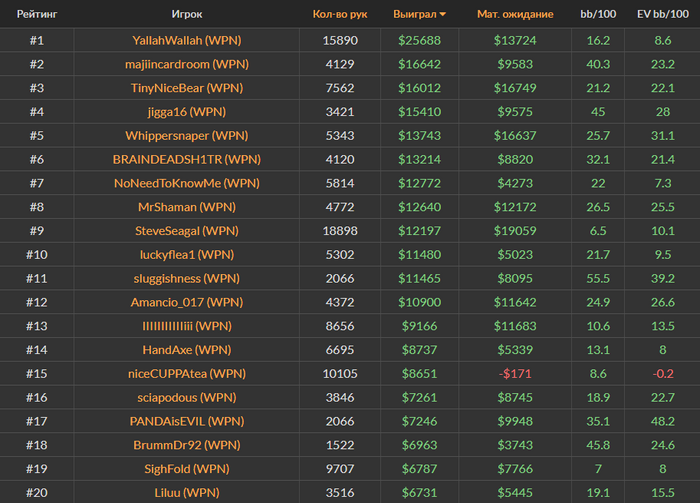Click the negative -$171 expectation value
The image size is (700, 503).
(x=515, y=374)
